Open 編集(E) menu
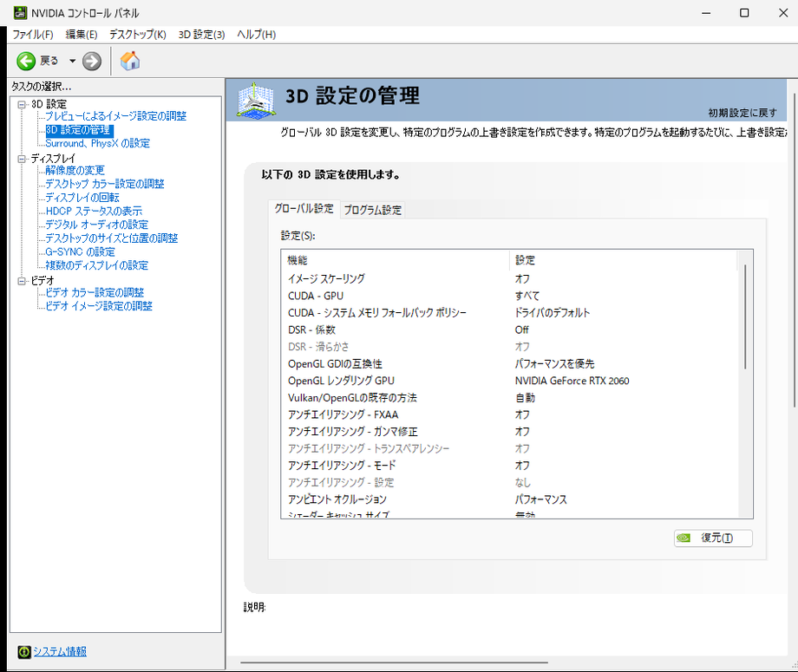The image size is (798, 672). point(82,35)
